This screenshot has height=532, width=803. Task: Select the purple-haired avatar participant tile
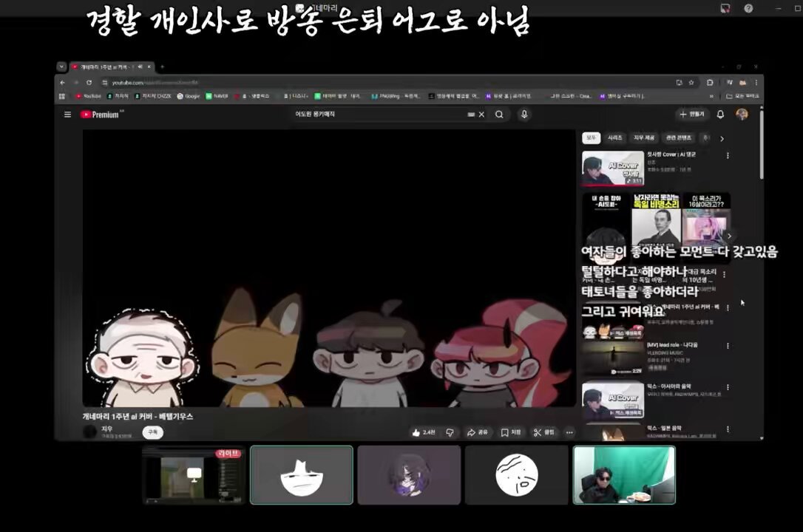[409, 475]
